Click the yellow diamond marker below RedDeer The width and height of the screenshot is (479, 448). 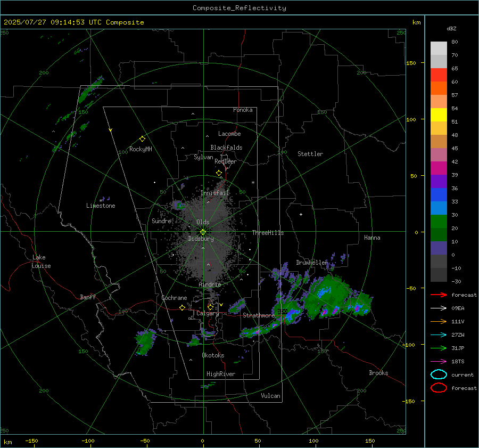[x=219, y=173]
